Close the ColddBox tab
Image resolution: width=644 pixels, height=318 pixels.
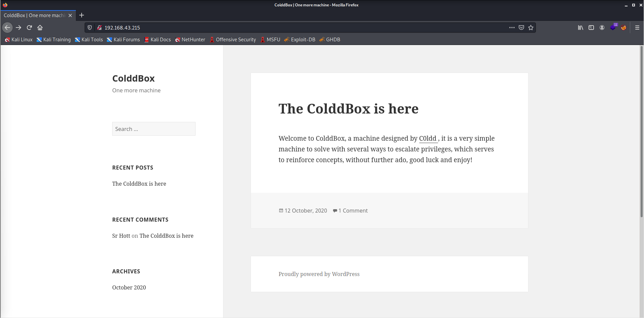click(70, 15)
